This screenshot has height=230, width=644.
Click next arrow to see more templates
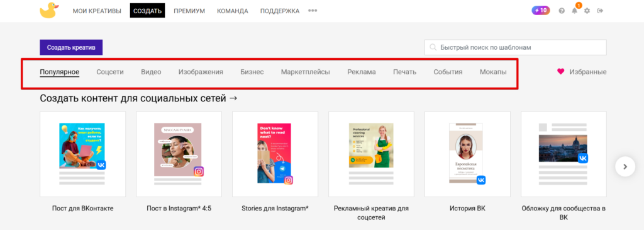[x=625, y=166]
